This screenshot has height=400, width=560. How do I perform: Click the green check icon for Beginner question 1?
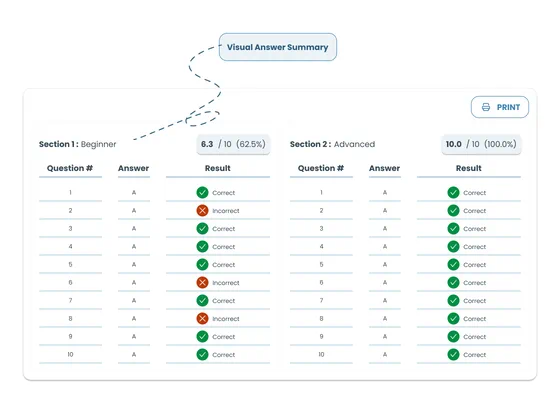point(202,192)
